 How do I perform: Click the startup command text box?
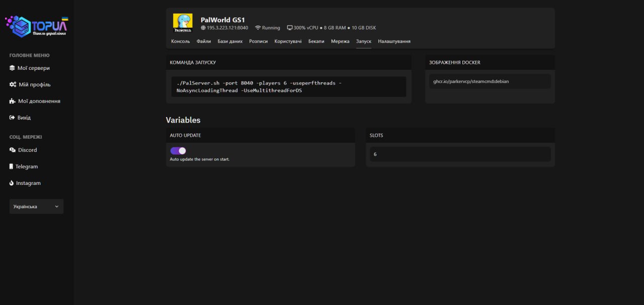click(x=288, y=86)
